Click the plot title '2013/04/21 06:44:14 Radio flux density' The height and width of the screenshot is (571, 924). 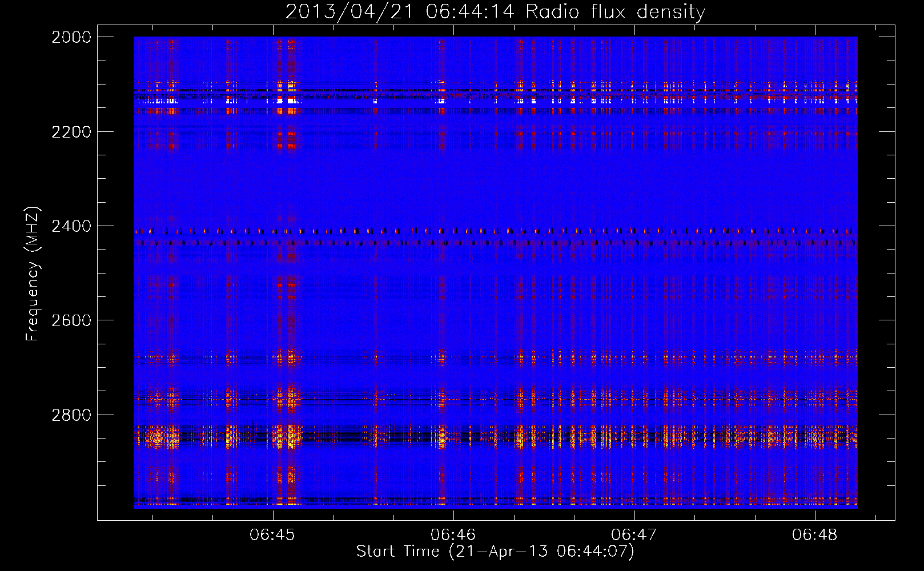495,11
